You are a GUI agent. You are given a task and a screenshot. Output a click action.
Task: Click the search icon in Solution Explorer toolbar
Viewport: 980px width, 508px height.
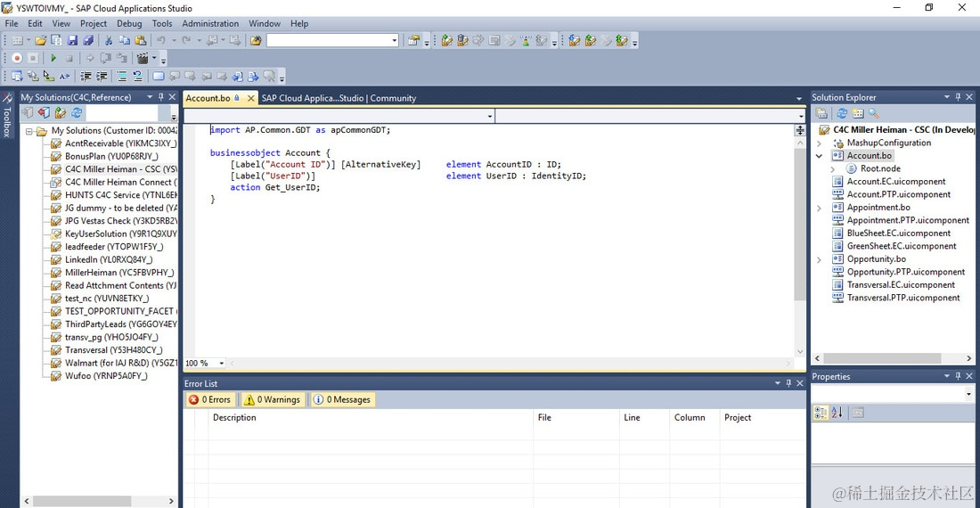pos(873,113)
